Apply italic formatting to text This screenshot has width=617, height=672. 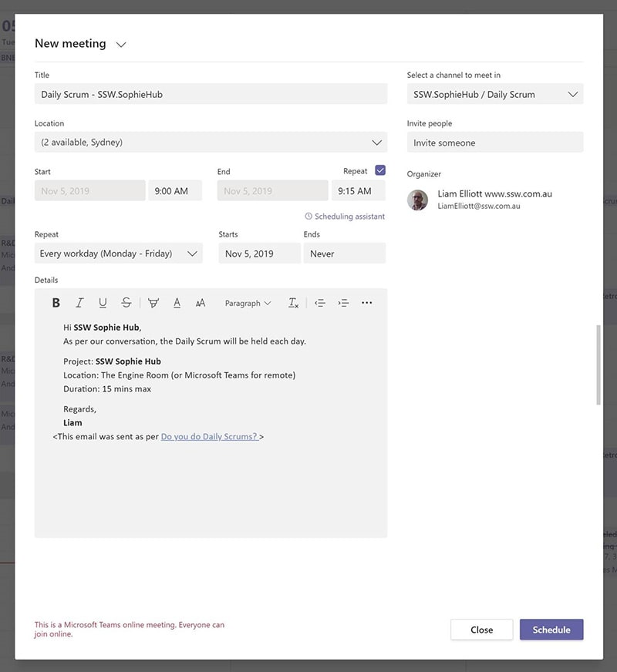coord(79,303)
